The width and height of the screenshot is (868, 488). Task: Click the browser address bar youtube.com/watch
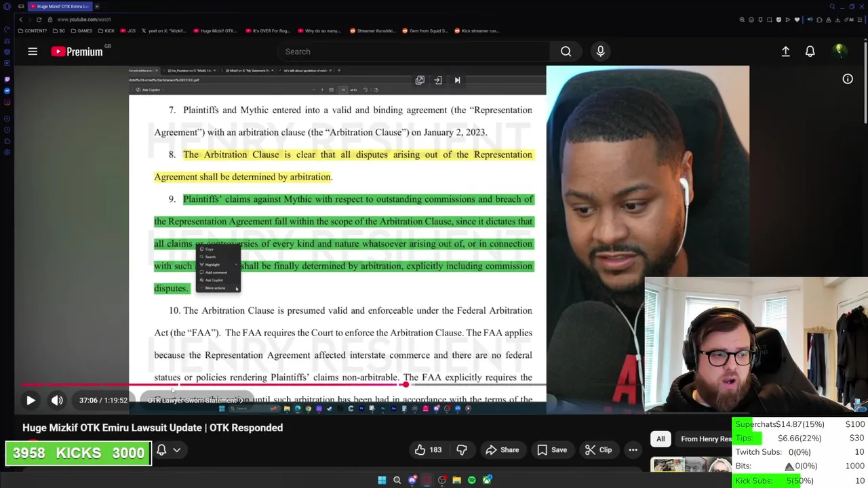[83, 20]
